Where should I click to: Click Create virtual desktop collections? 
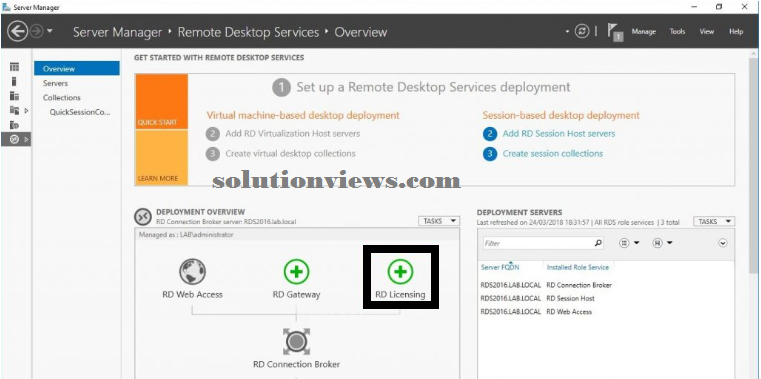290,153
